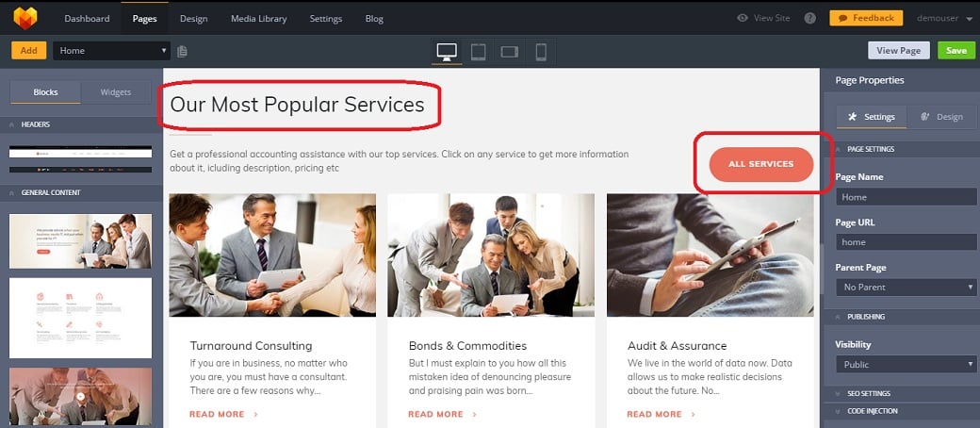Click the All Services button
This screenshot has height=428, width=980.
pyautogui.click(x=760, y=164)
